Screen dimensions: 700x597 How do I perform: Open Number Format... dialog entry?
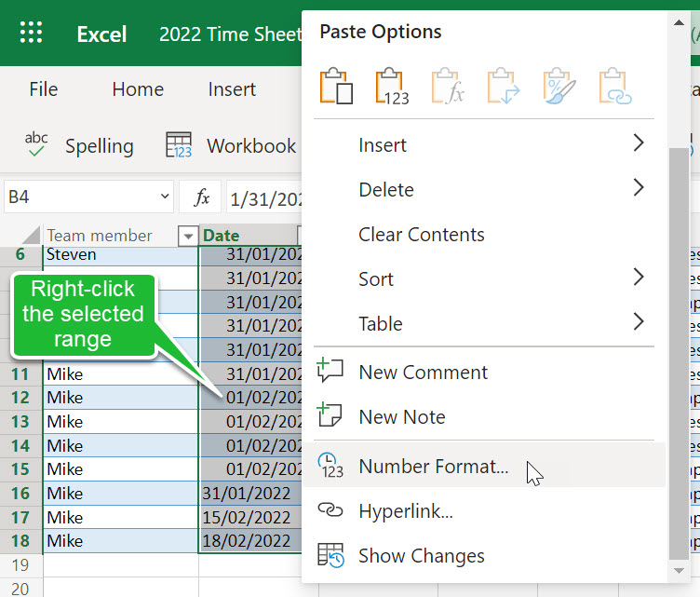point(484,466)
